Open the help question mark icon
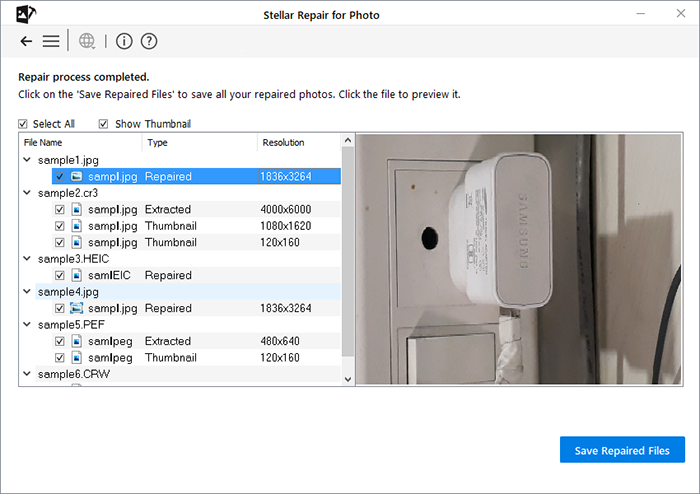Screen dimensions: 700x494 point(149,41)
